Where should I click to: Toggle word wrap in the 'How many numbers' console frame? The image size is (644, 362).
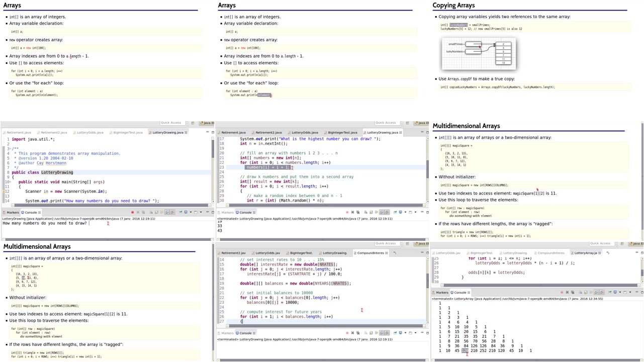coord(162,212)
